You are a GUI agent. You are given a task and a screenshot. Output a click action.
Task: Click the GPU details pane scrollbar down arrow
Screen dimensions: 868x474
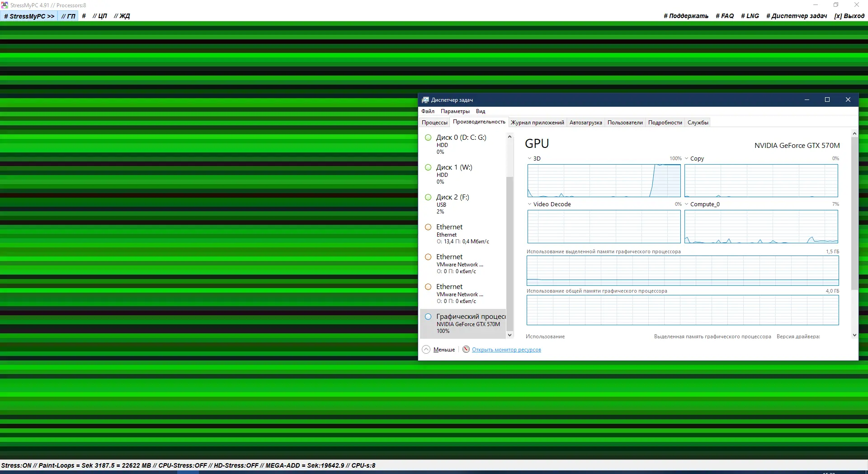854,335
